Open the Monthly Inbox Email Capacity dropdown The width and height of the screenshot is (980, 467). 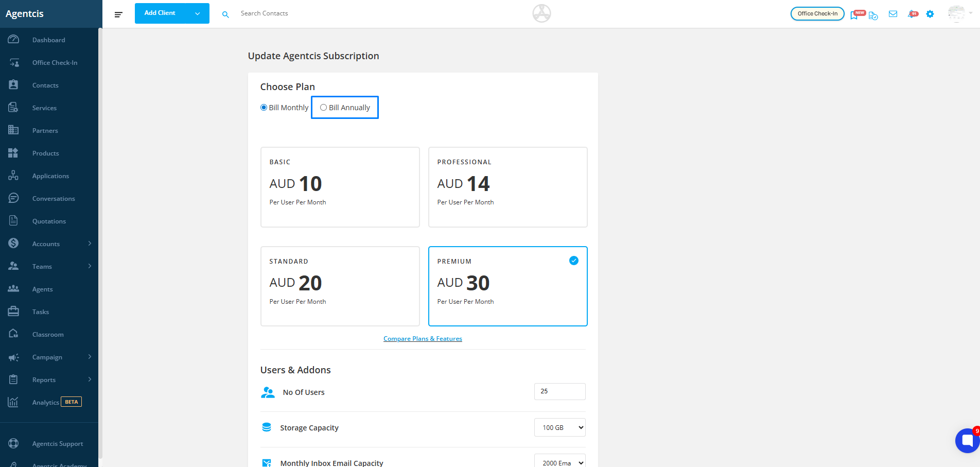click(x=560, y=461)
